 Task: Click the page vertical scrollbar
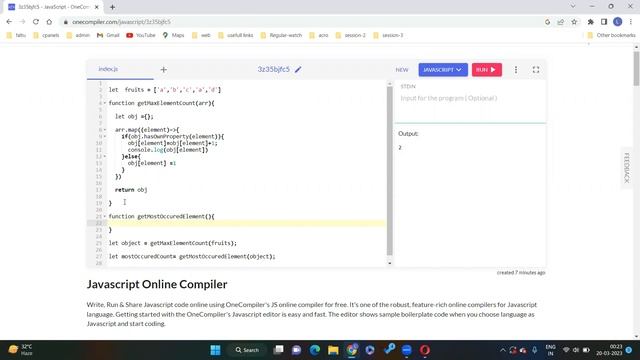coord(636,69)
